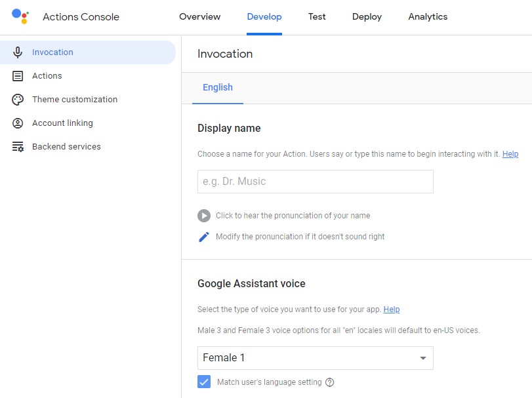
Task: Go to the Deploy tab
Action: pos(367,17)
